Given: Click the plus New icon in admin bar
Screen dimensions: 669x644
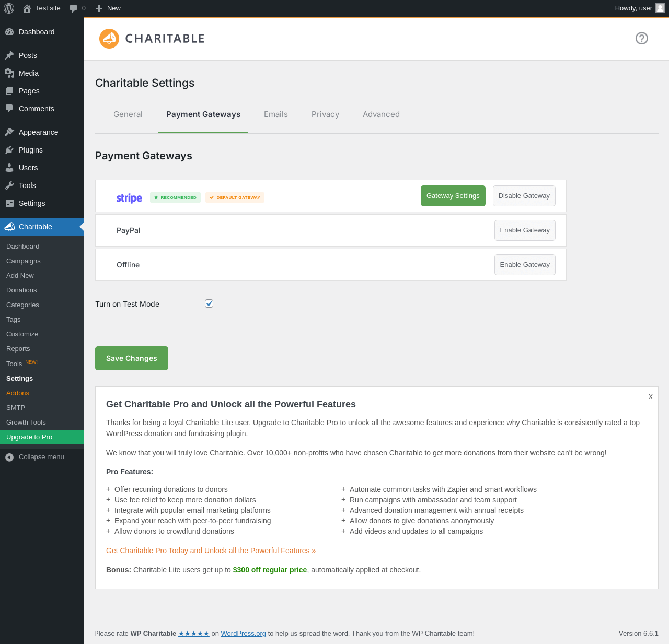Looking at the screenshot, I should [99, 8].
